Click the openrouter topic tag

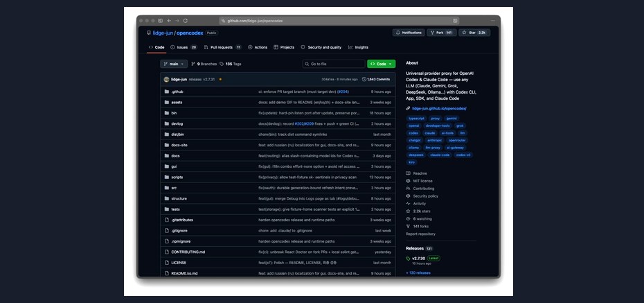click(x=457, y=140)
